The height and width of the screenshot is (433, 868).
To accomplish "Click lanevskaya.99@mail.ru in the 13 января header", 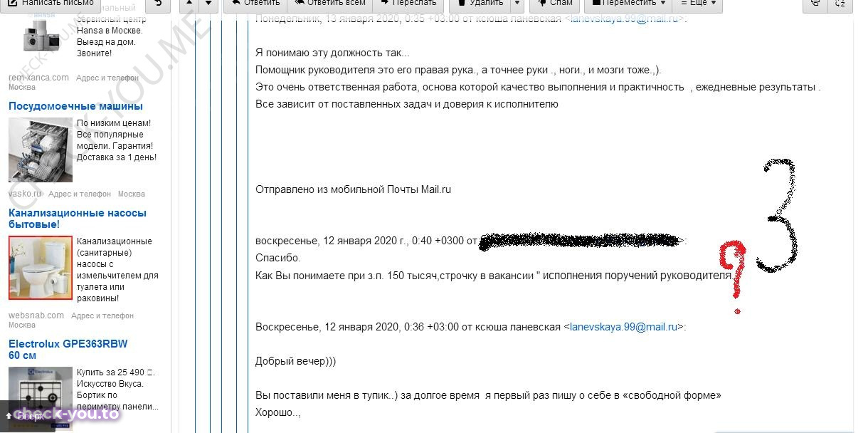I will 624,19.
